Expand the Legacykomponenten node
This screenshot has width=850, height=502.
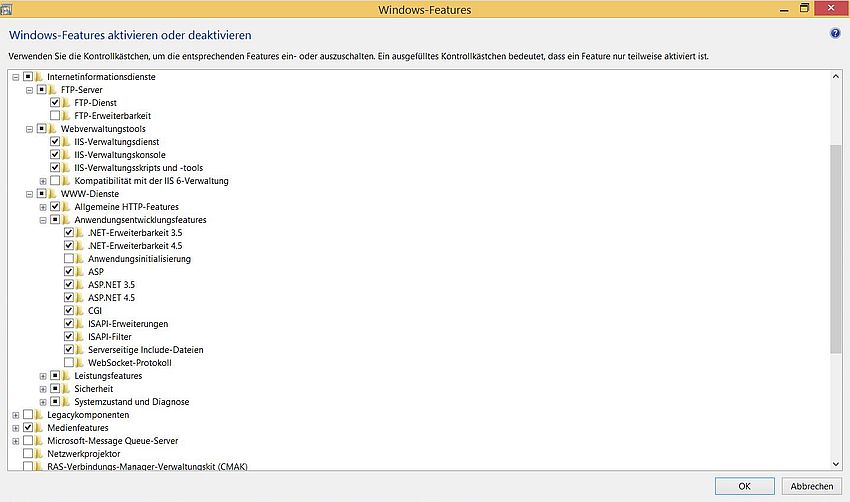(16, 415)
